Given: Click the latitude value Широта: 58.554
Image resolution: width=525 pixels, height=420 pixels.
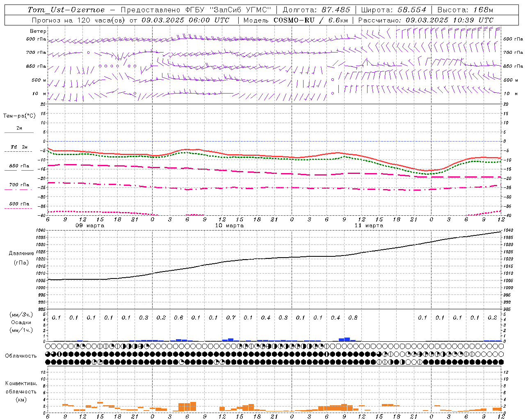Looking at the screenshot, I should coord(394,10).
